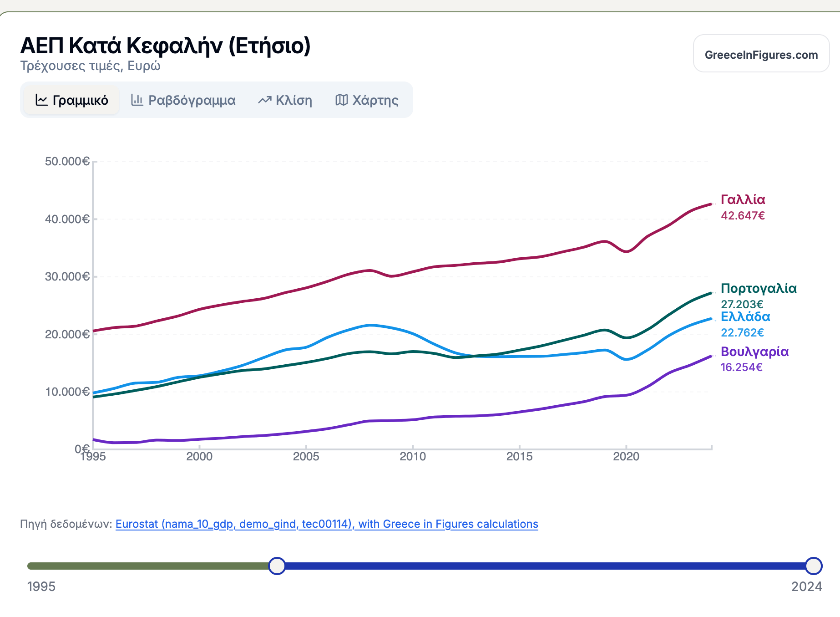Image resolution: width=840 pixels, height=617 pixels.
Task: Click the line chart icon in Γραμμικό tab
Action: point(41,100)
